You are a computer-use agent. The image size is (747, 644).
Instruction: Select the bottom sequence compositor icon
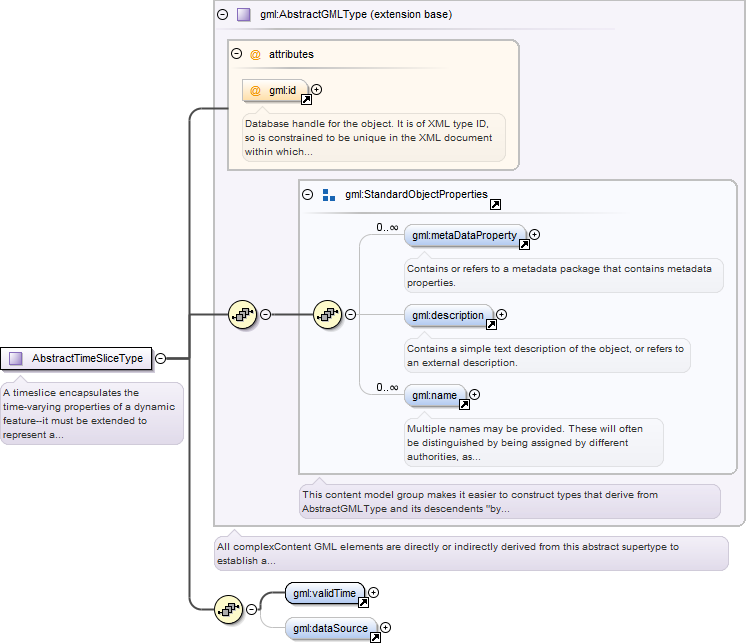pos(229,609)
